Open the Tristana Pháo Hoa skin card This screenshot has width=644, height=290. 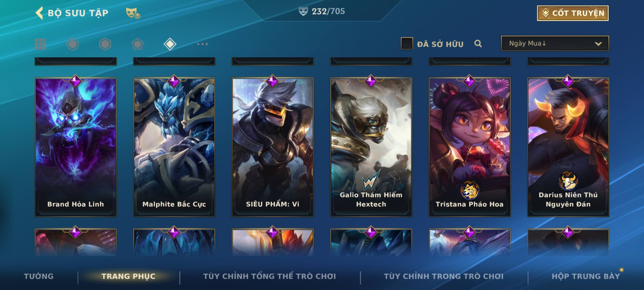click(x=470, y=147)
